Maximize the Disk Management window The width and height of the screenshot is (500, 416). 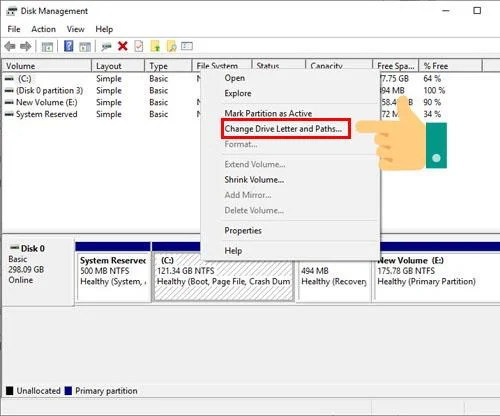coord(477,11)
